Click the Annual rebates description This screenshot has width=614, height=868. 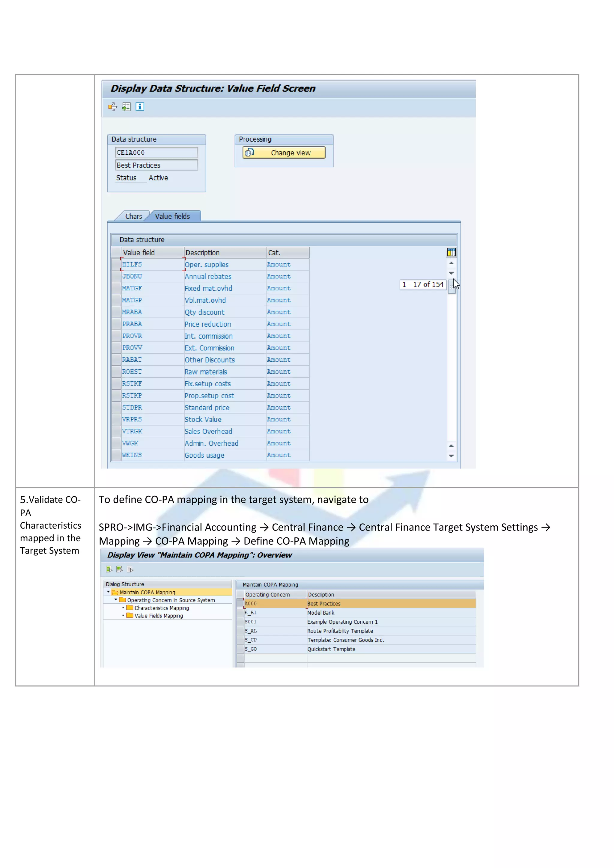(208, 277)
